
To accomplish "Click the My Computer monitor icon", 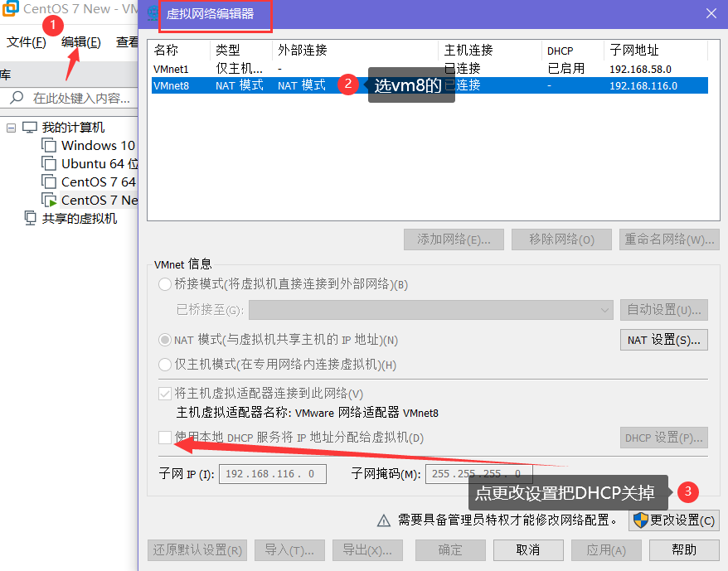I will pyautogui.click(x=30, y=127).
